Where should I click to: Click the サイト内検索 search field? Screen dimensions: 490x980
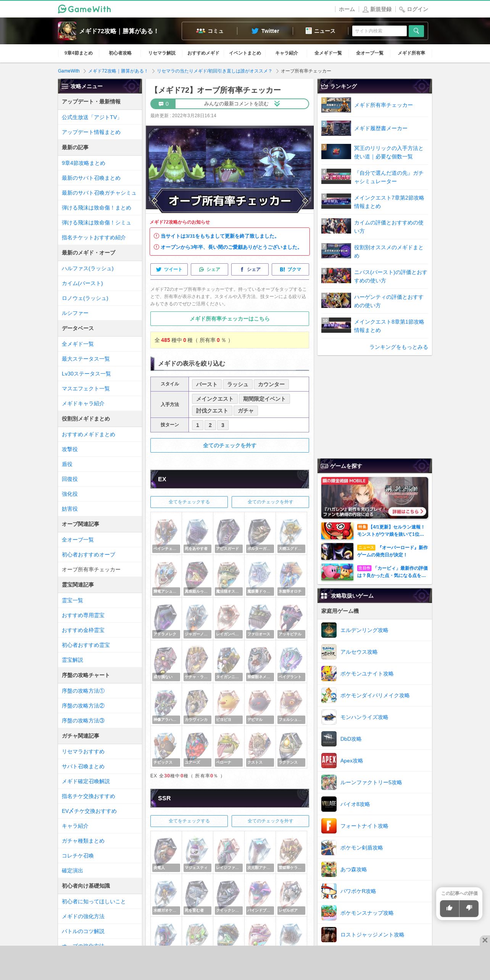(379, 31)
